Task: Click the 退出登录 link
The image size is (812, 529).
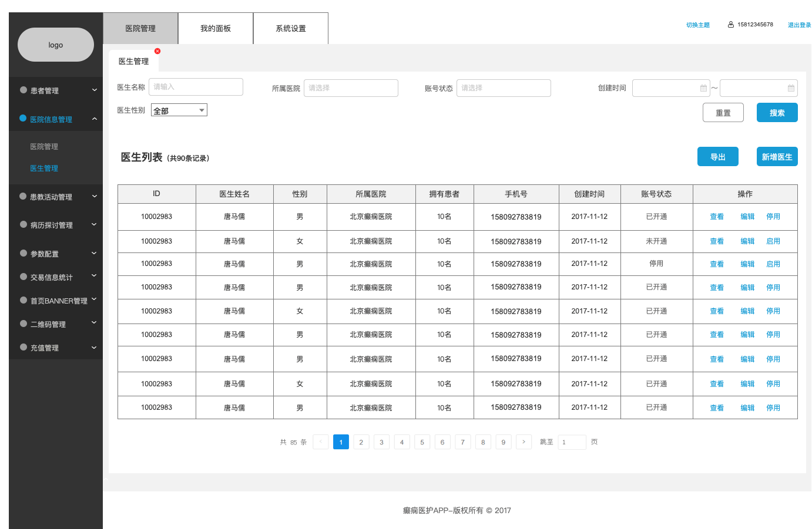Action: [x=799, y=25]
